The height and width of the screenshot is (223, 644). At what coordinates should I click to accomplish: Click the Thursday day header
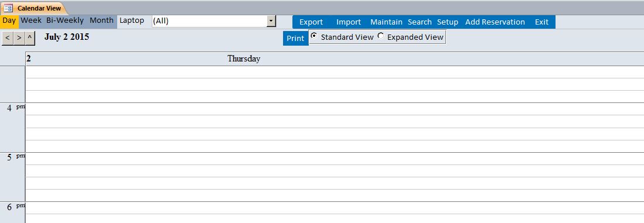pos(244,59)
